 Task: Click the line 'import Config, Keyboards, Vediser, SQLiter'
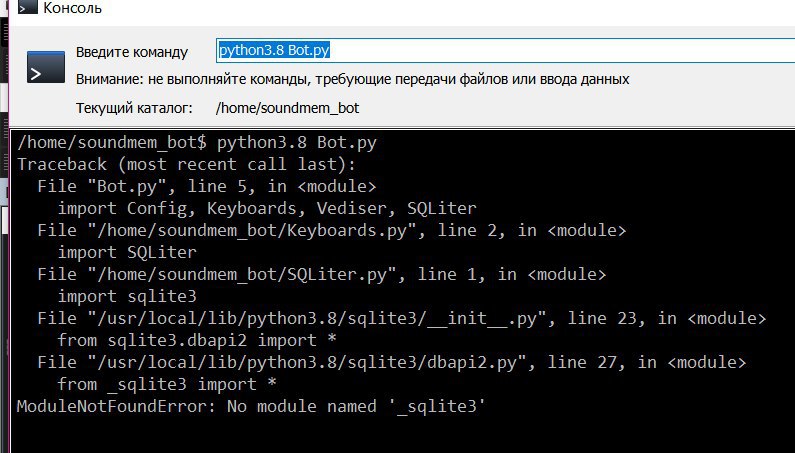click(x=267, y=208)
